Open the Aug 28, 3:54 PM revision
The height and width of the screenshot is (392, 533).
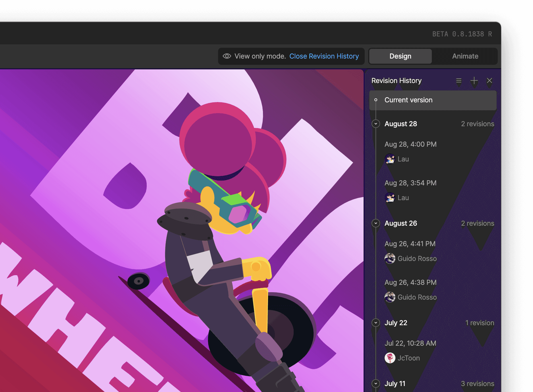click(x=410, y=183)
